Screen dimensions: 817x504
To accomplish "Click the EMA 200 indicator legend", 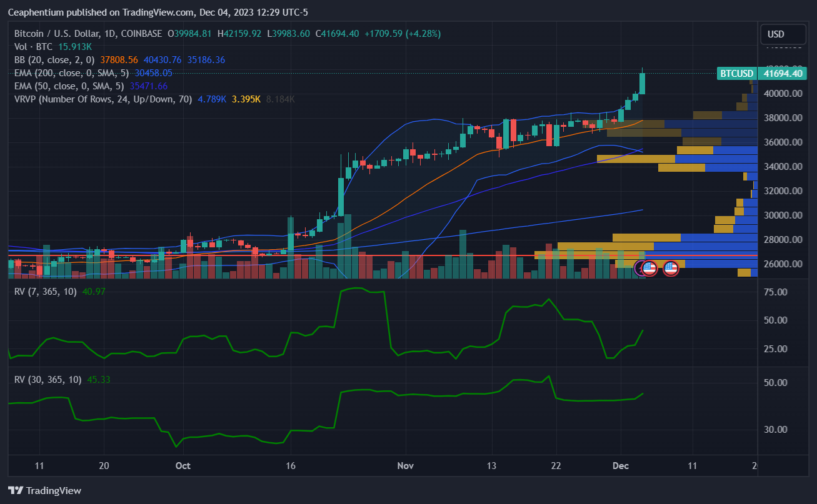I will 69,73.
